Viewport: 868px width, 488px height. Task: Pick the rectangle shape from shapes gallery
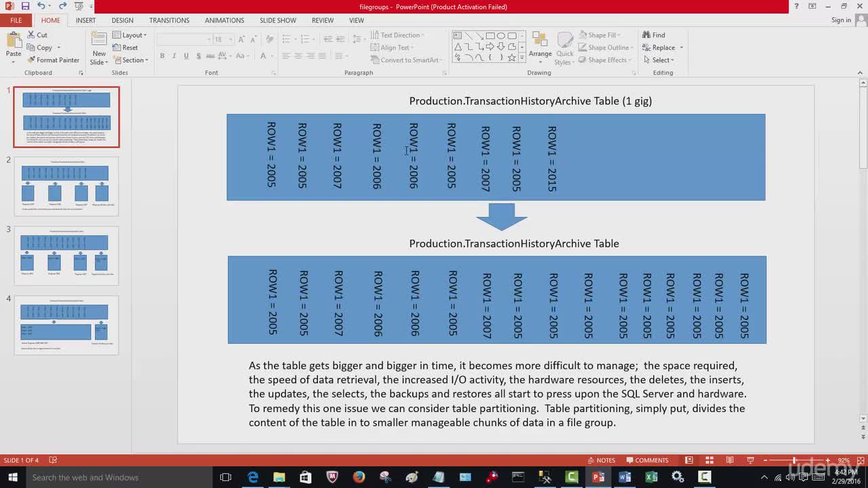490,35
